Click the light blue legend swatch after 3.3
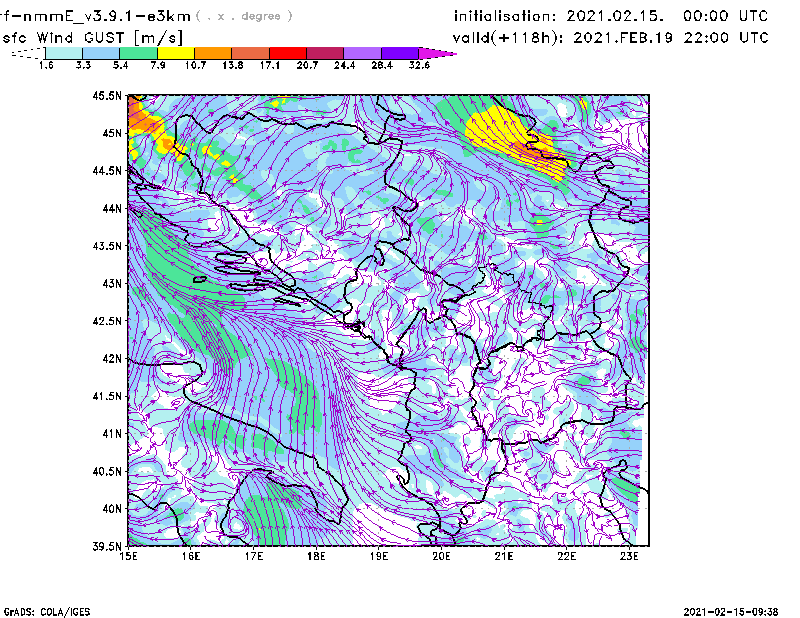The height and width of the screenshot is (618, 800). (102, 53)
